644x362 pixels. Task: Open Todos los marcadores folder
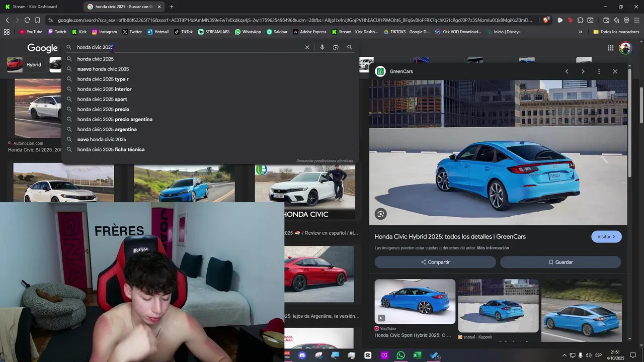616,32
